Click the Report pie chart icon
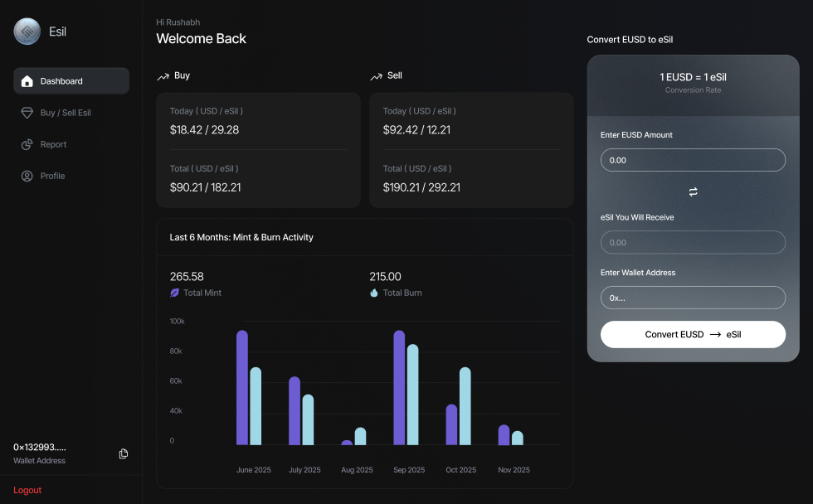 point(27,144)
